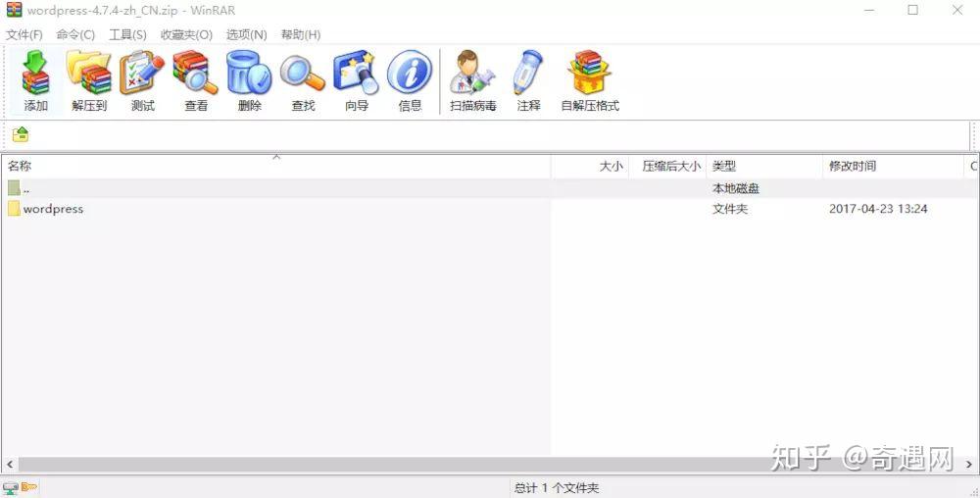Click the empty address path field
This screenshot has height=498, width=980.
tap(500, 133)
